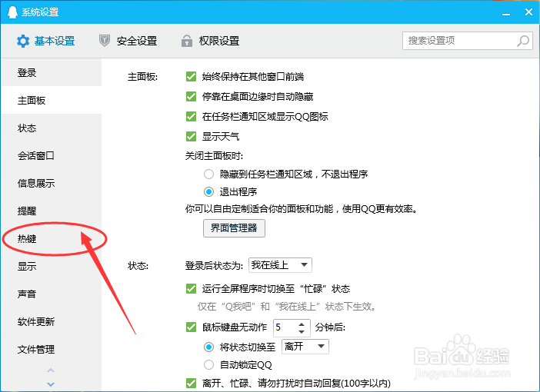Screen dimensions: 540x392
Task: Minimize the 系统设置 window
Action: click(x=506, y=14)
